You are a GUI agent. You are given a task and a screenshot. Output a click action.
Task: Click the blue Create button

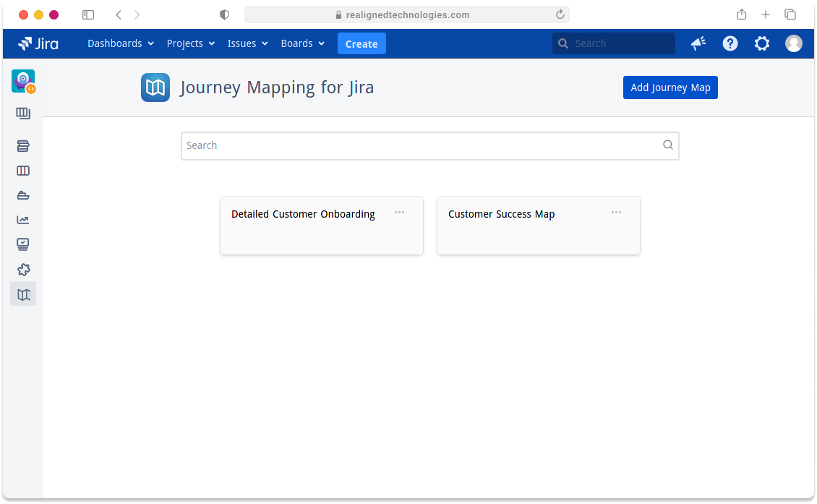(362, 44)
